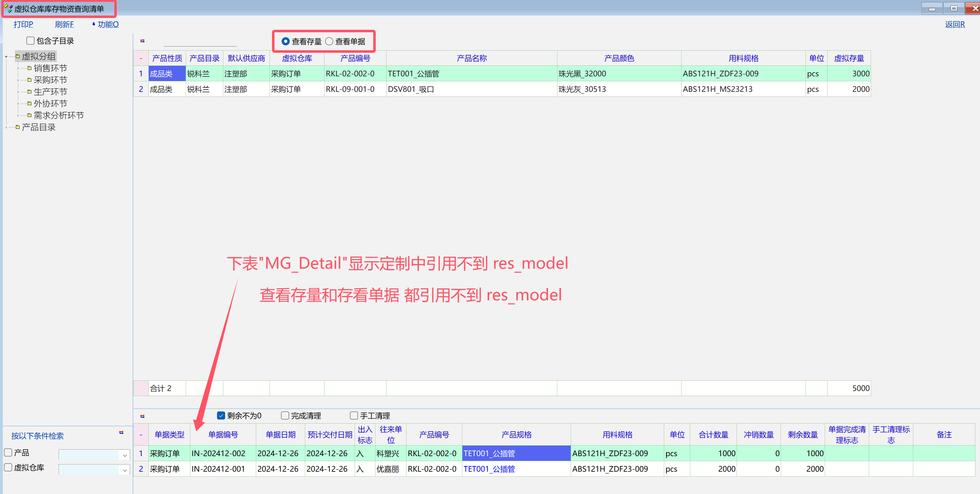The height and width of the screenshot is (494, 980).
Task: Click the red-blue swap arrows icon above top grid
Action: (142, 41)
